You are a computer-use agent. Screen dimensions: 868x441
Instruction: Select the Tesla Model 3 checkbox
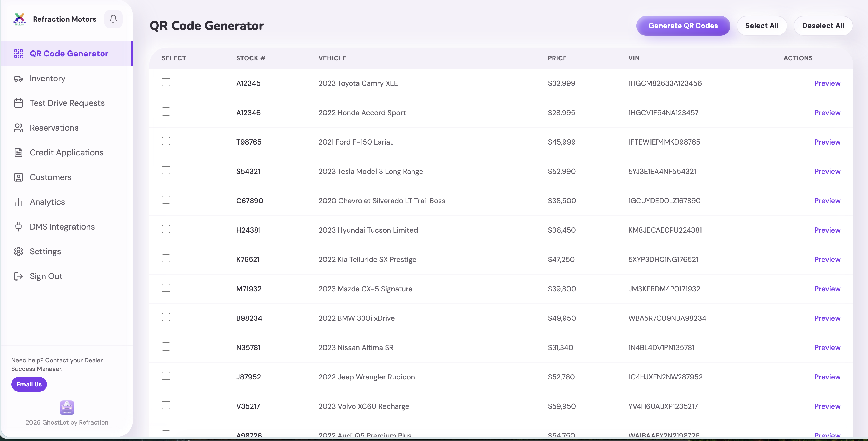(x=166, y=171)
